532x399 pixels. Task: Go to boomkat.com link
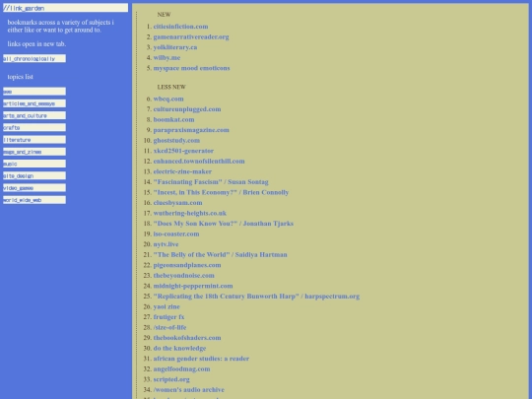coord(173,119)
